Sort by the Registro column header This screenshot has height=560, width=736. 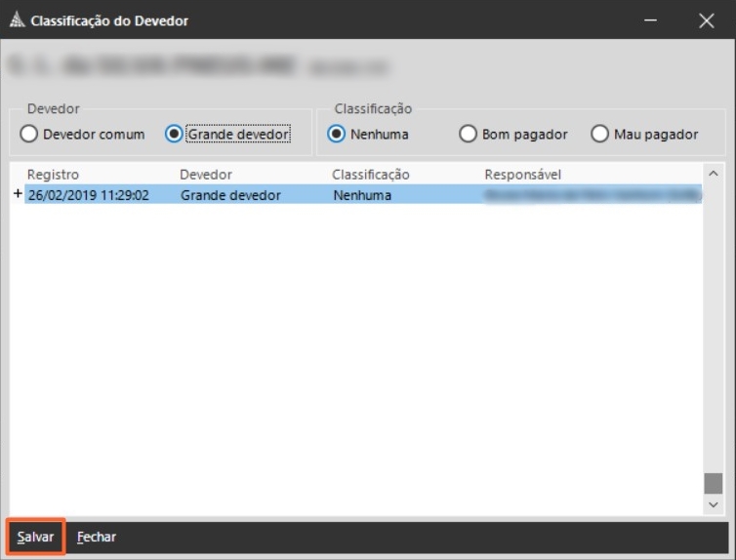click(x=53, y=175)
